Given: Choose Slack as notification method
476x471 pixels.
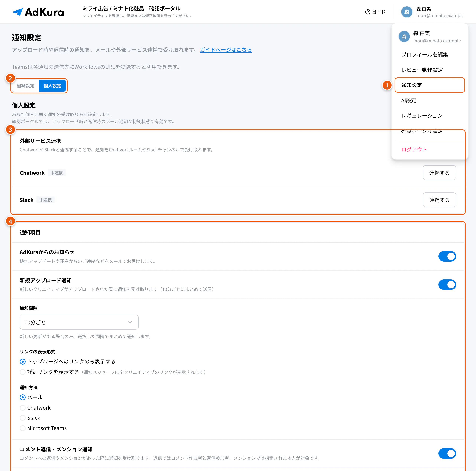Looking at the screenshot, I should point(23,418).
